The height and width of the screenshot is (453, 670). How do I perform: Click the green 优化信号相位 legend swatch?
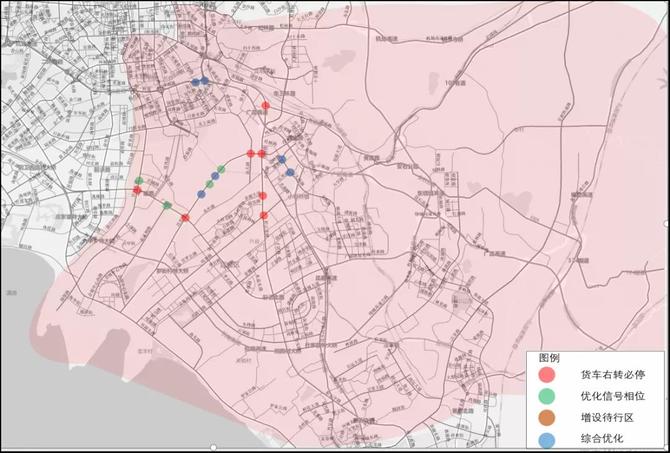(x=546, y=396)
